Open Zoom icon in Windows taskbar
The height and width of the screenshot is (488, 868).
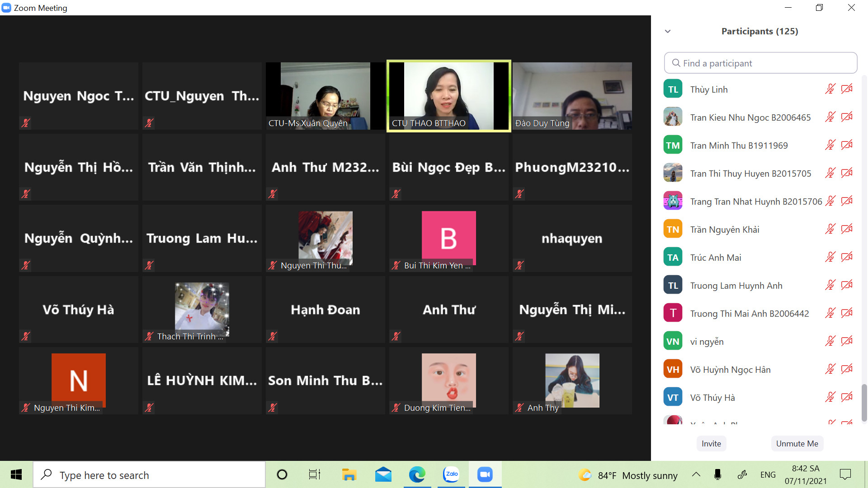485,474
